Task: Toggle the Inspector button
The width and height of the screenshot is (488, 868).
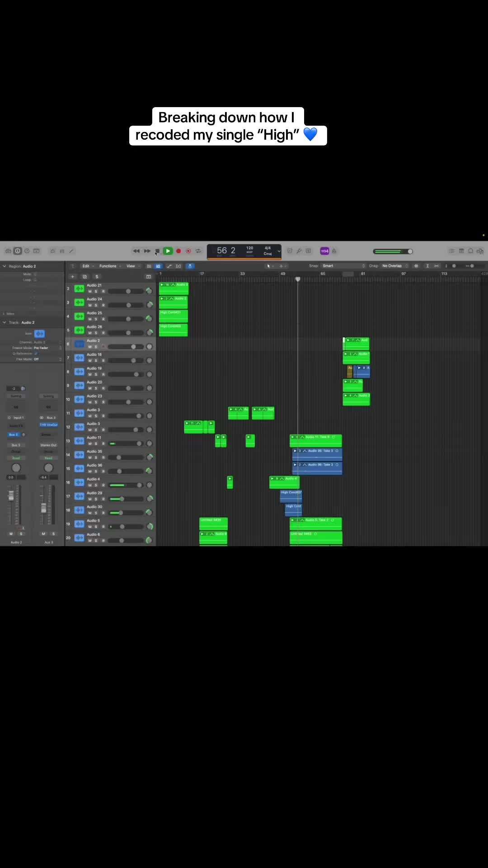Action: click(x=18, y=251)
